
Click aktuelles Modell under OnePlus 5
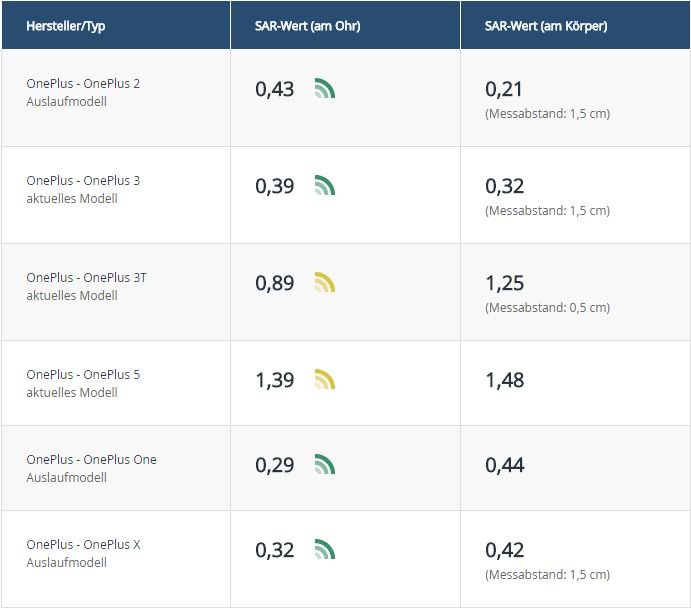click(x=72, y=392)
